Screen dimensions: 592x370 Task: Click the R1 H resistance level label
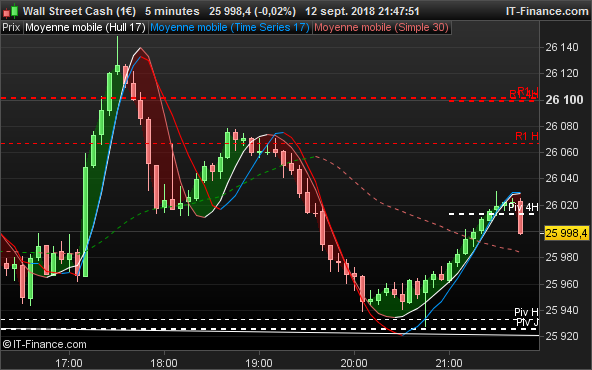527,136
